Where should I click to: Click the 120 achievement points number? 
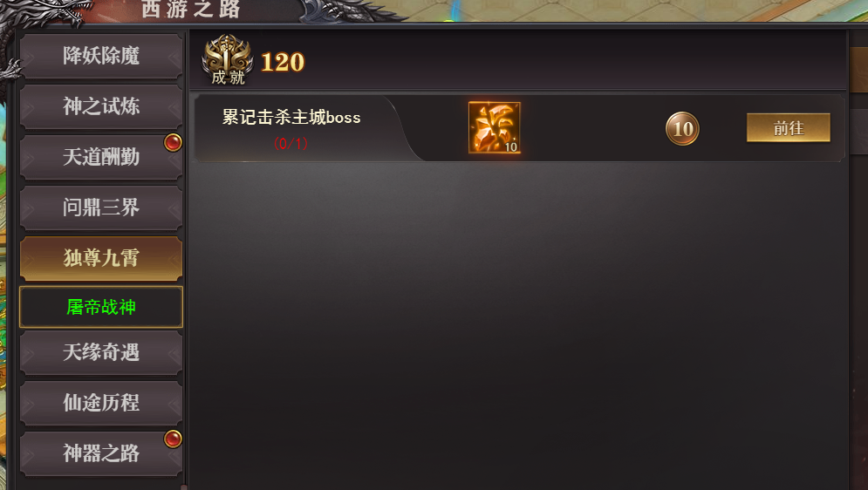[283, 62]
